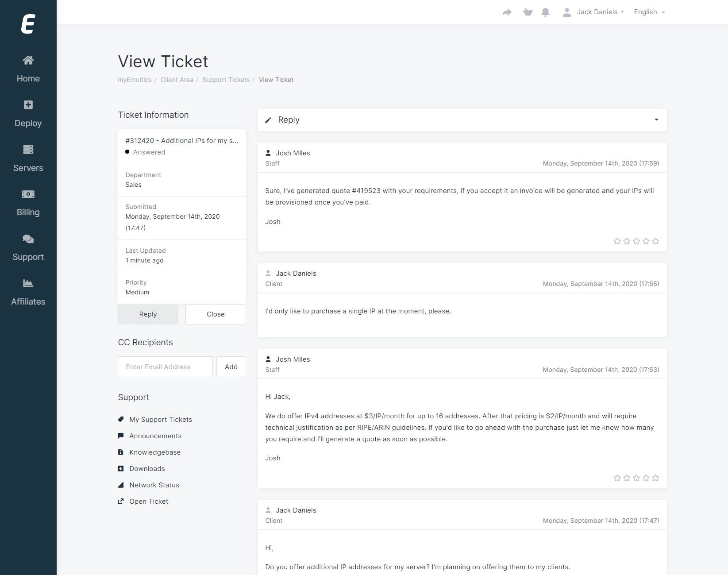Open the Home sidebar icon
This screenshot has width=728, height=575.
tap(28, 60)
